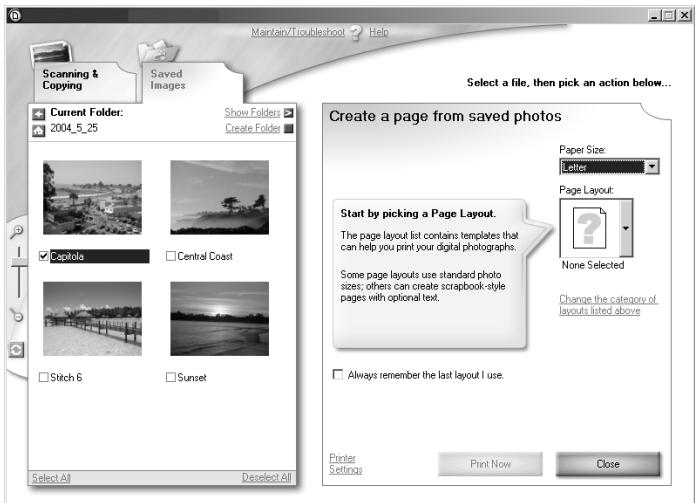Click the zoom in magnifier icon
The width and height of the screenshot is (695, 503).
(17, 231)
